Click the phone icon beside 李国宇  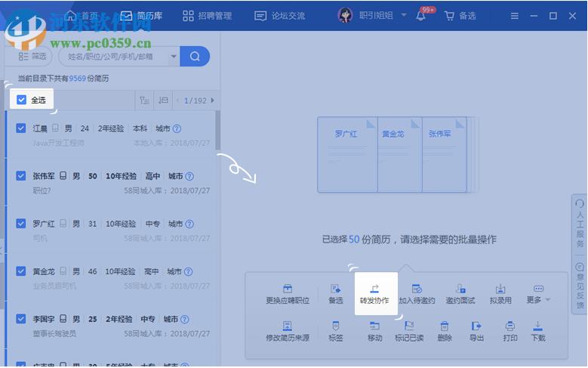[x=63, y=319]
